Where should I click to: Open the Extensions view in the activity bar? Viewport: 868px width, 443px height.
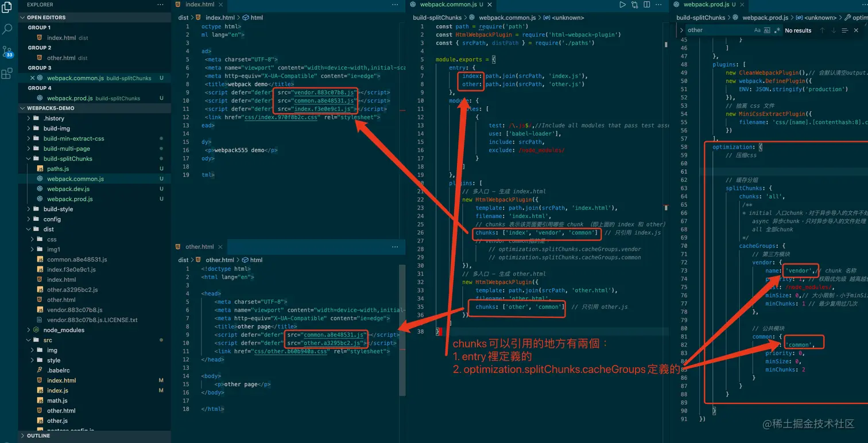[x=7, y=73]
